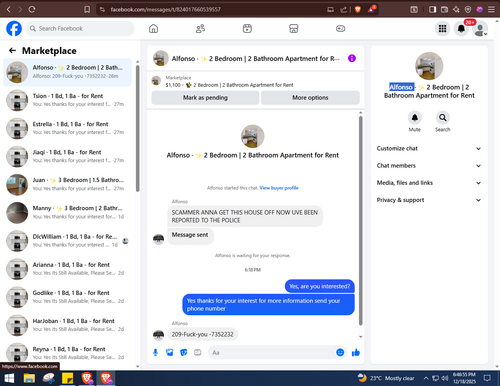Open the Alfonso chat in Marketplace list

(67, 72)
